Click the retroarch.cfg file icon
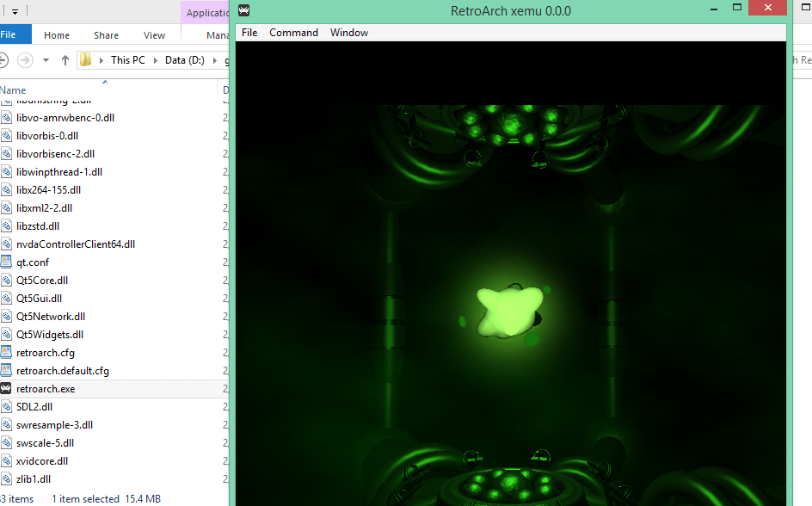The image size is (812, 506). pyautogui.click(x=7, y=353)
